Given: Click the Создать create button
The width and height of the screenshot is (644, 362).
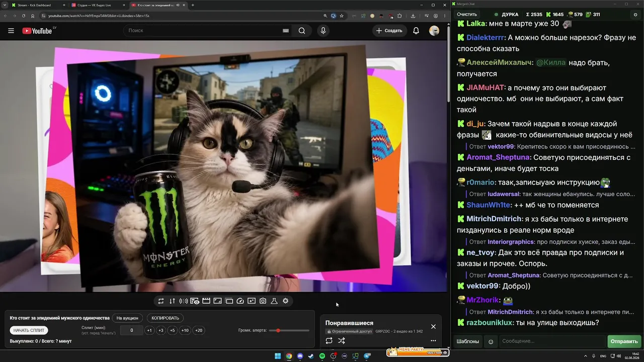Looking at the screenshot, I should coord(389,31).
